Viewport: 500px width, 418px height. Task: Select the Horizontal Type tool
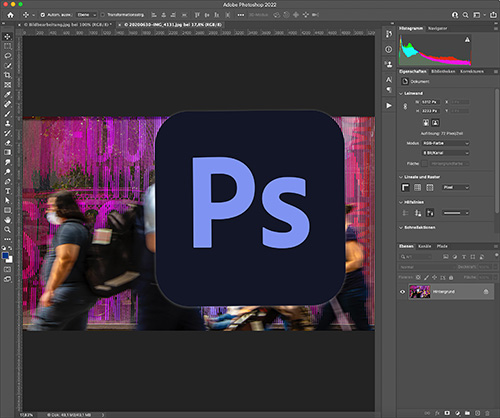point(7,191)
